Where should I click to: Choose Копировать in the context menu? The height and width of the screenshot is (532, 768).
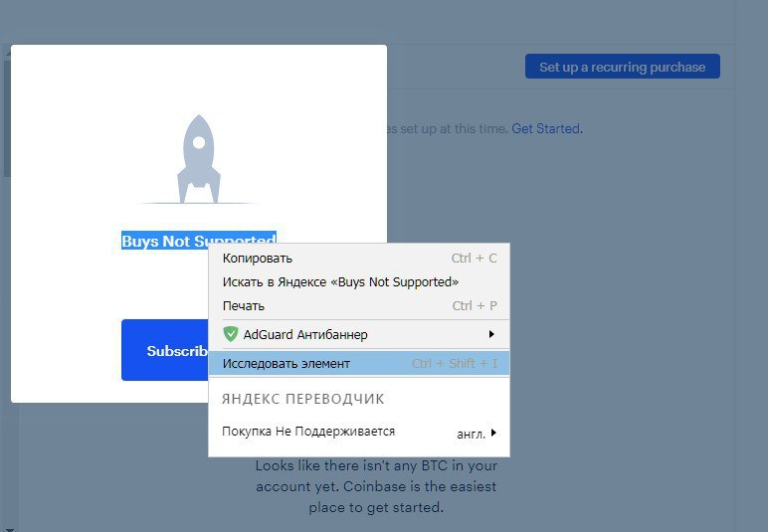[359, 258]
